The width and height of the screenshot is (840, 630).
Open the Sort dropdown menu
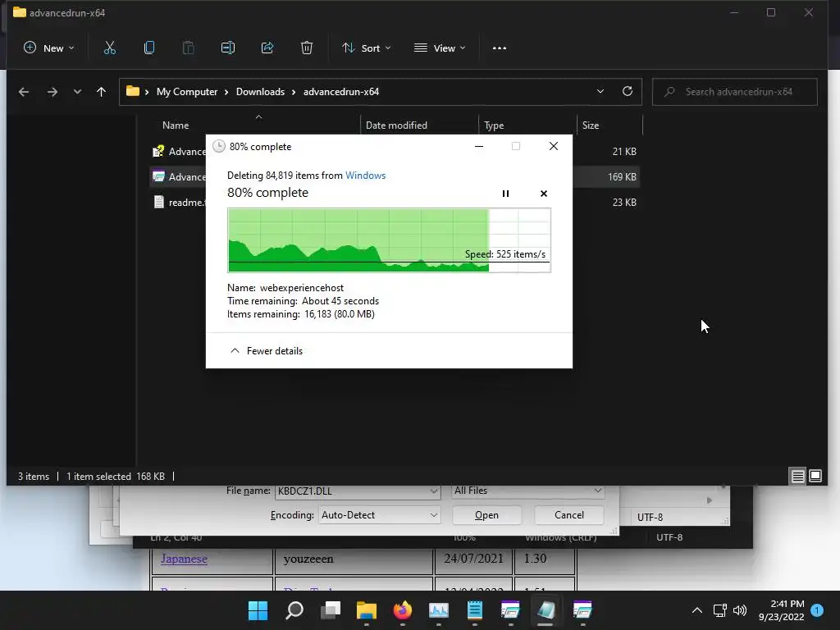click(x=367, y=48)
